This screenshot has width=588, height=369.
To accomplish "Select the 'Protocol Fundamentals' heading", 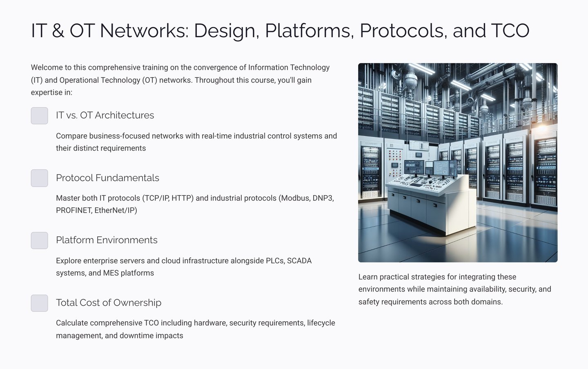I will [x=107, y=178].
